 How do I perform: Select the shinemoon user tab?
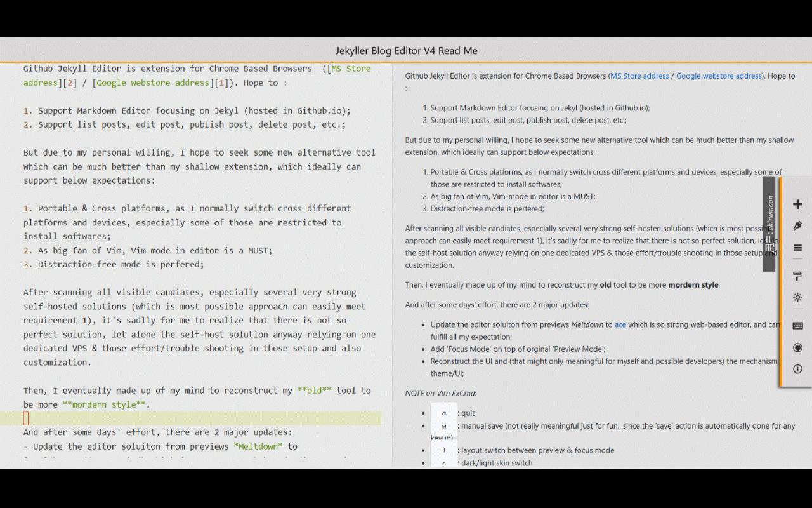click(x=769, y=224)
